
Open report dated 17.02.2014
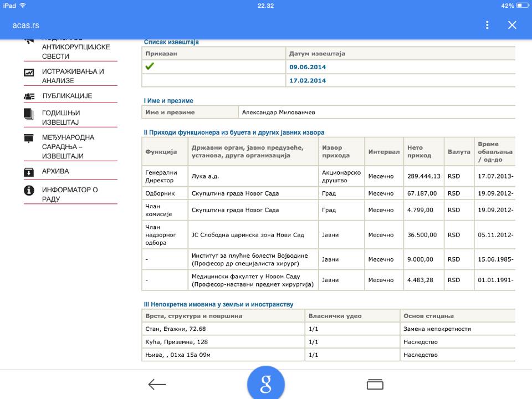click(x=308, y=81)
